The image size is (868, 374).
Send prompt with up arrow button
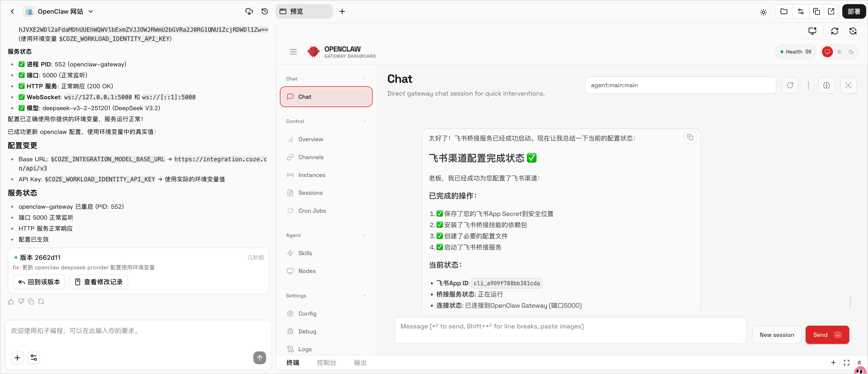[x=259, y=358]
